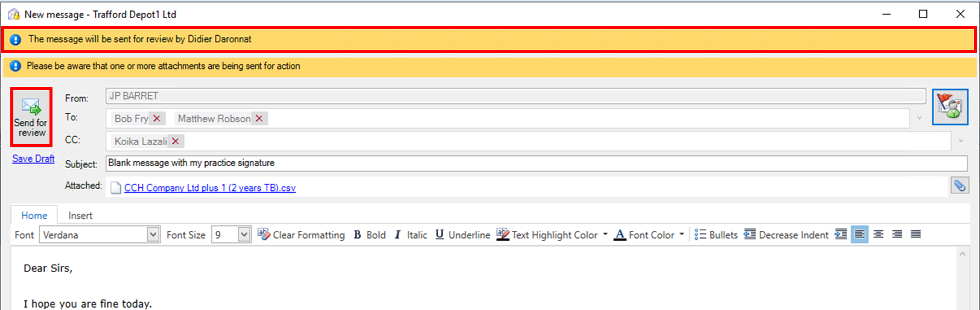Viewport: 980px width, 310px height.
Task: Select align right icon
Action: [897, 234]
